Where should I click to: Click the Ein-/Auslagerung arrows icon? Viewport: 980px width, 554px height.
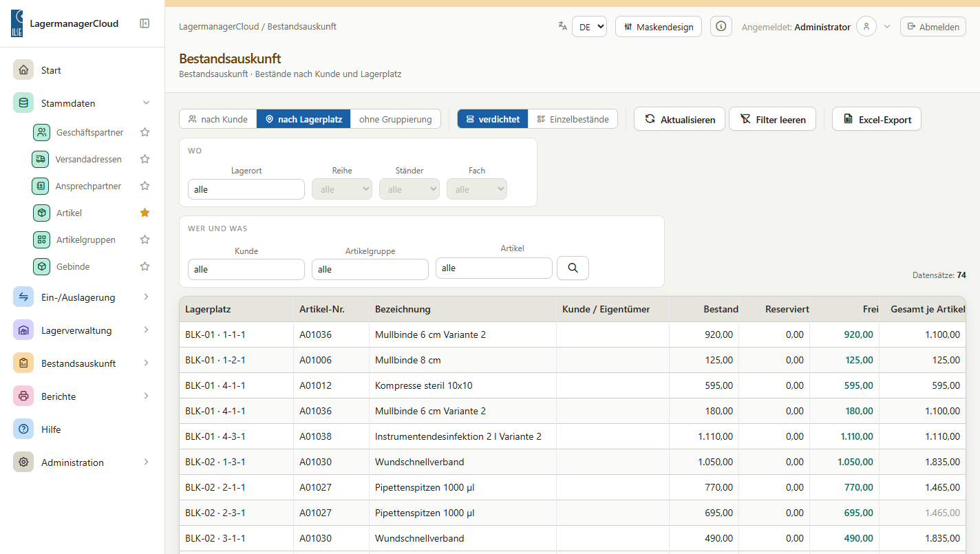pos(23,297)
